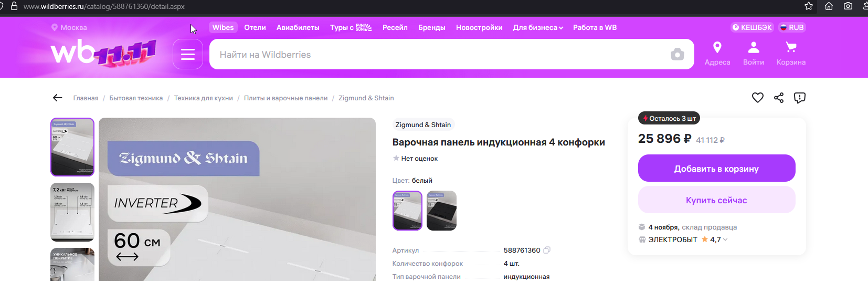The width and height of the screenshot is (868, 281).
Task: Open the ЭЛЕКТРОБЫТ seller link
Action: 673,240
